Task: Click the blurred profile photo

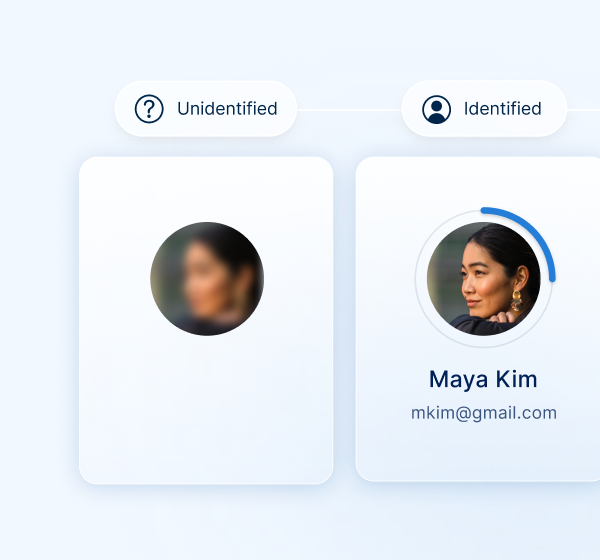Action: tap(207, 278)
